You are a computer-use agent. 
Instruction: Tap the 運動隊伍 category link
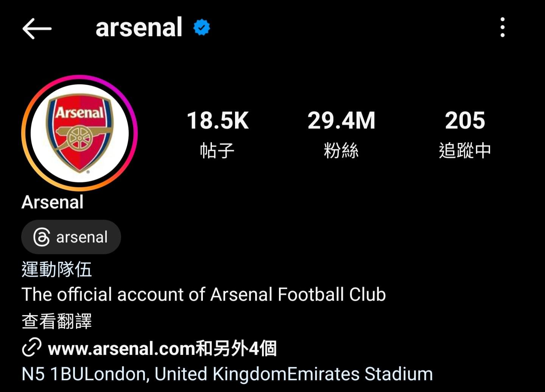57,269
